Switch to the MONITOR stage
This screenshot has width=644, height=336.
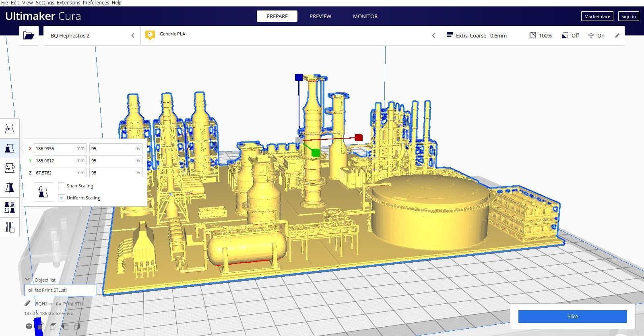[365, 16]
